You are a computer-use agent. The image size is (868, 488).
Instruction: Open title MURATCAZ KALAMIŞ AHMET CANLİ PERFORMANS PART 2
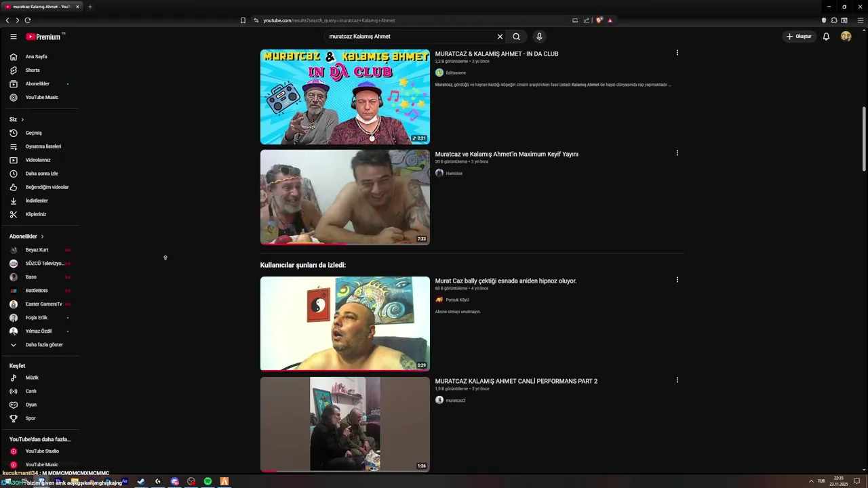516,382
